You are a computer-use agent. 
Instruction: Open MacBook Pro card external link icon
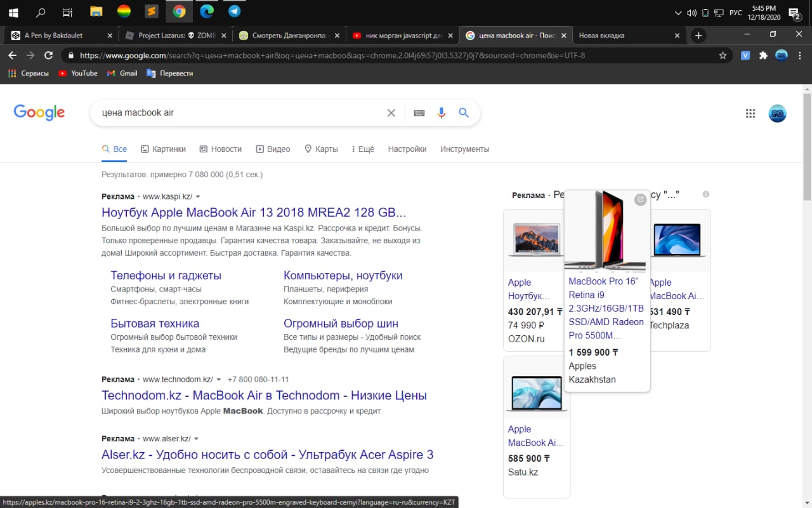point(640,200)
